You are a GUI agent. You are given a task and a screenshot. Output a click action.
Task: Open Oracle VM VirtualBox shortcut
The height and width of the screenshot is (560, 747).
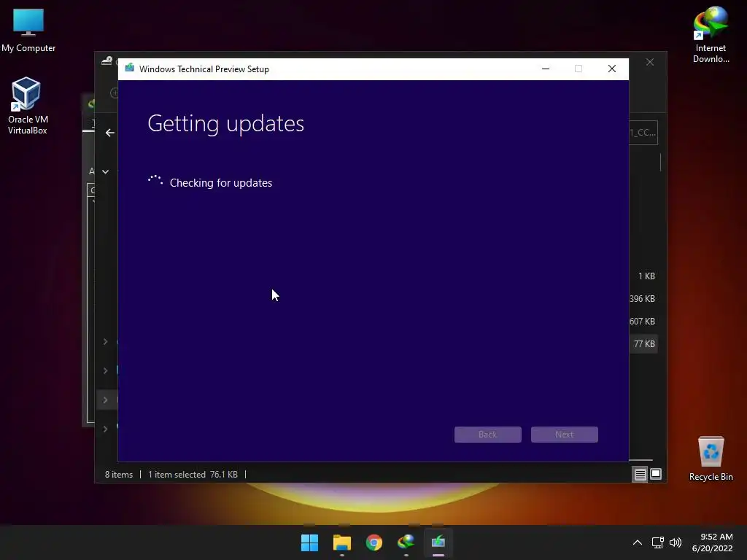tap(27, 106)
